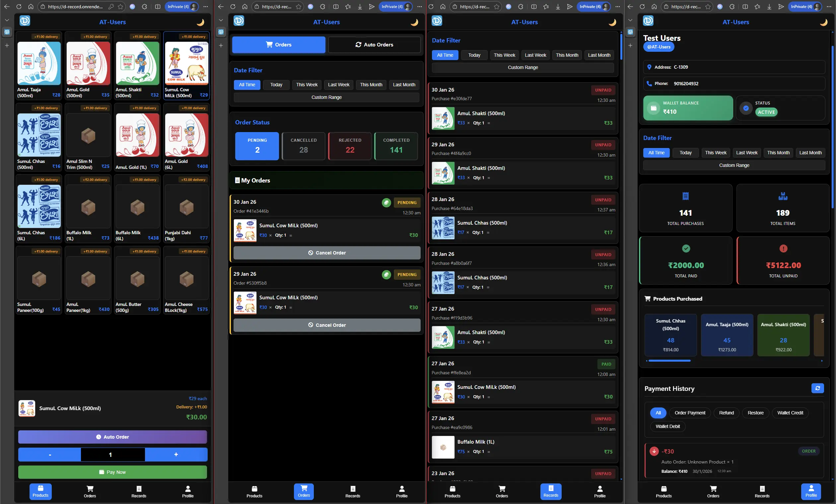
Task: Open Records nav icon in Orders window
Action: coord(353,491)
